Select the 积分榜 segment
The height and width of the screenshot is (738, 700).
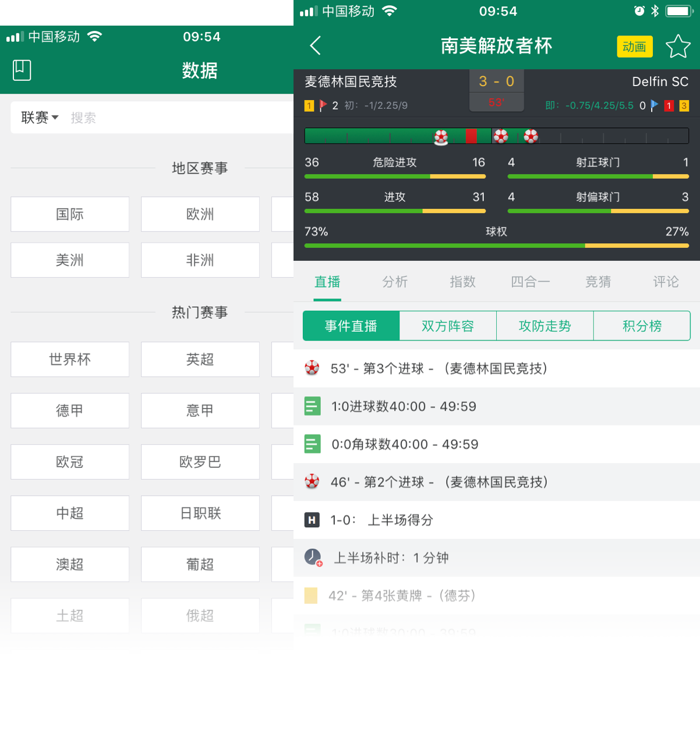pos(642,326)
